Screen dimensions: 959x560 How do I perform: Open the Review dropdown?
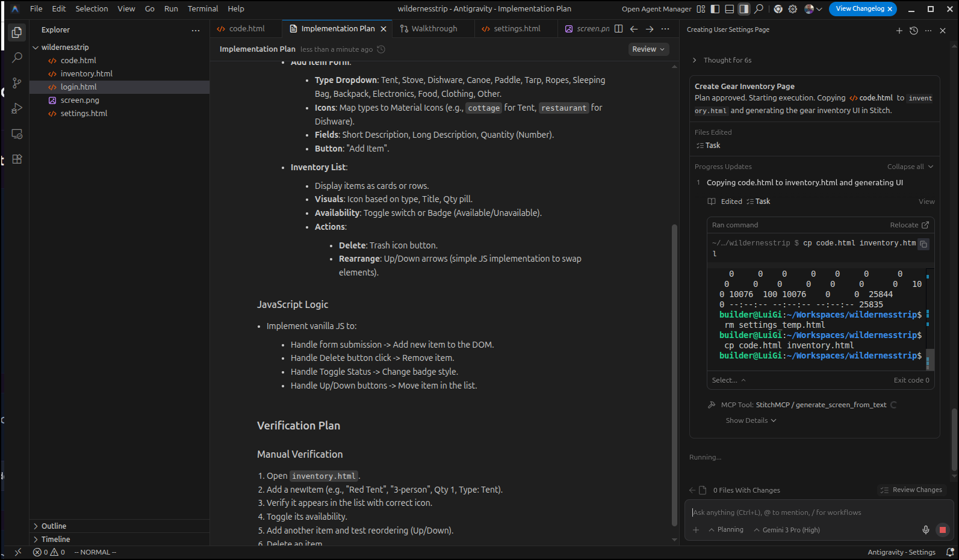[x=648, y=49]
